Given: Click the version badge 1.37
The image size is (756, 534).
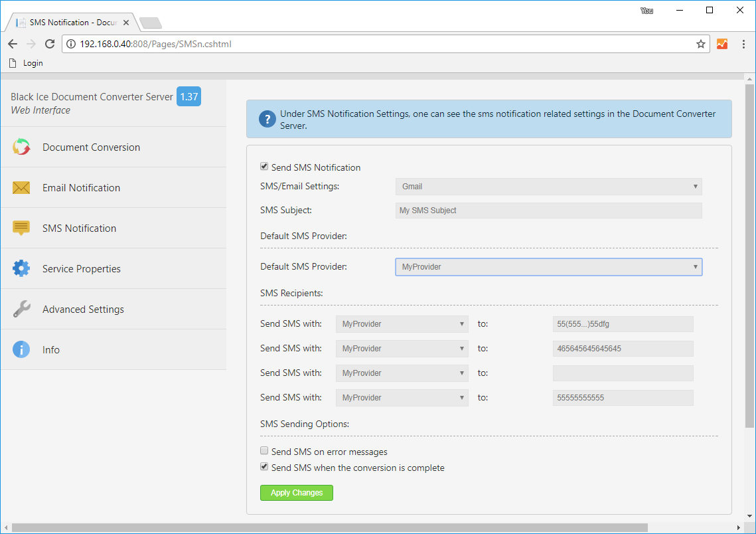Looking at the screenshot, I should 188,96.
